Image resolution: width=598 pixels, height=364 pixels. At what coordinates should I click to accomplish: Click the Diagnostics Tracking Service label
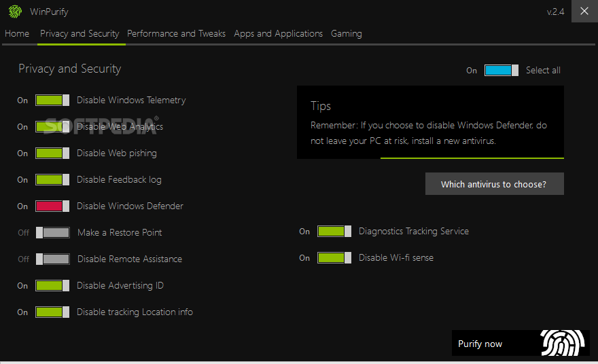point(414,232)
